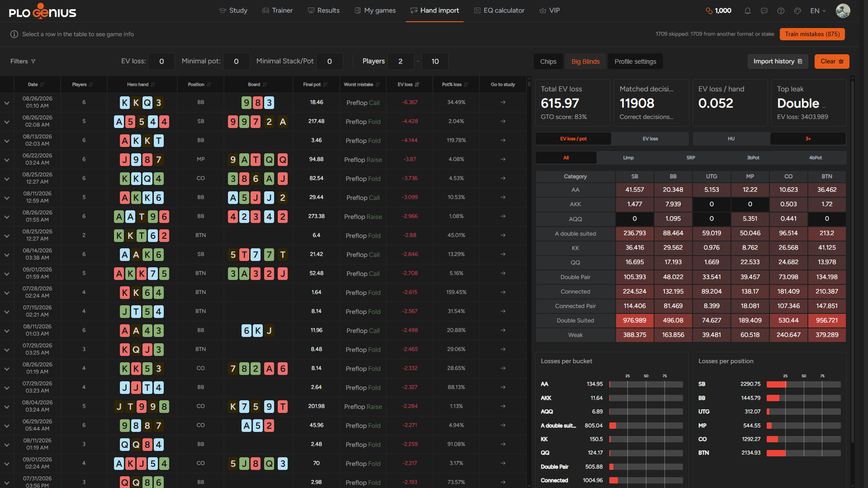Select the HU games toggle
This screenshot has height=488, width=868.
click(731, 139)
